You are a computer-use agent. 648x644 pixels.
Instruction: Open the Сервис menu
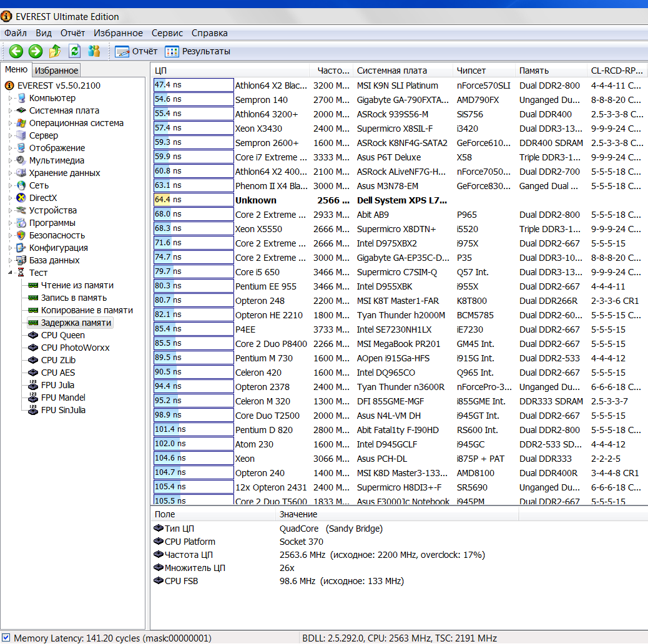[167, 33]
